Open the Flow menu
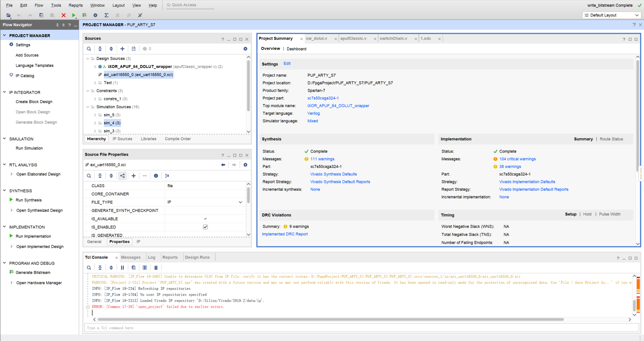This screenshot has height=341, width=644. (39, 5)
